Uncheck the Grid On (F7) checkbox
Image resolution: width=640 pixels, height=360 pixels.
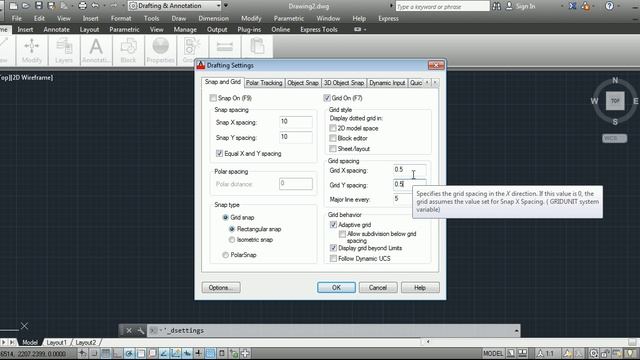tap(327, 98)
